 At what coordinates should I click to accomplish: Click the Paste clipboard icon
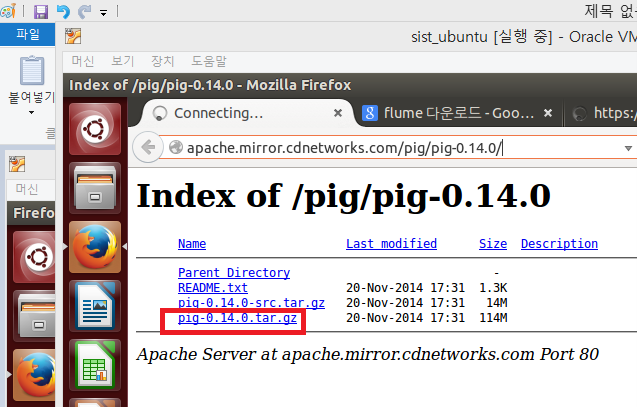coord(33,72)
